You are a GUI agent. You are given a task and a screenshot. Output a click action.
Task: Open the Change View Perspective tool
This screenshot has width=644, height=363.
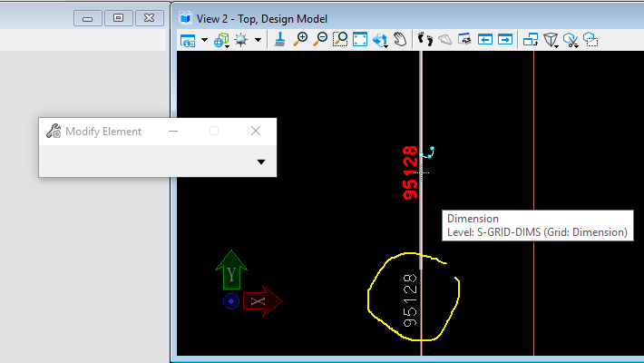[551, 40]
